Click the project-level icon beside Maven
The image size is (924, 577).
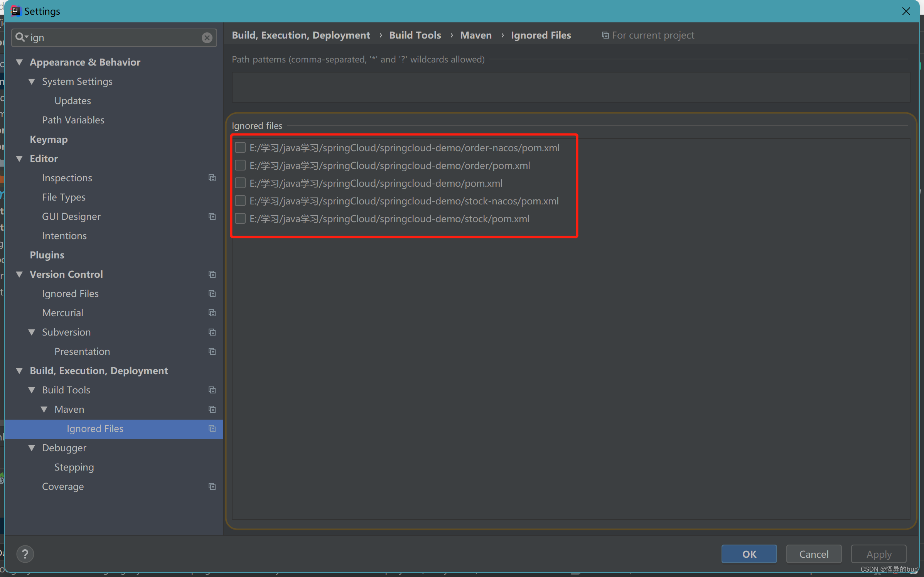(x=212, y=409)
